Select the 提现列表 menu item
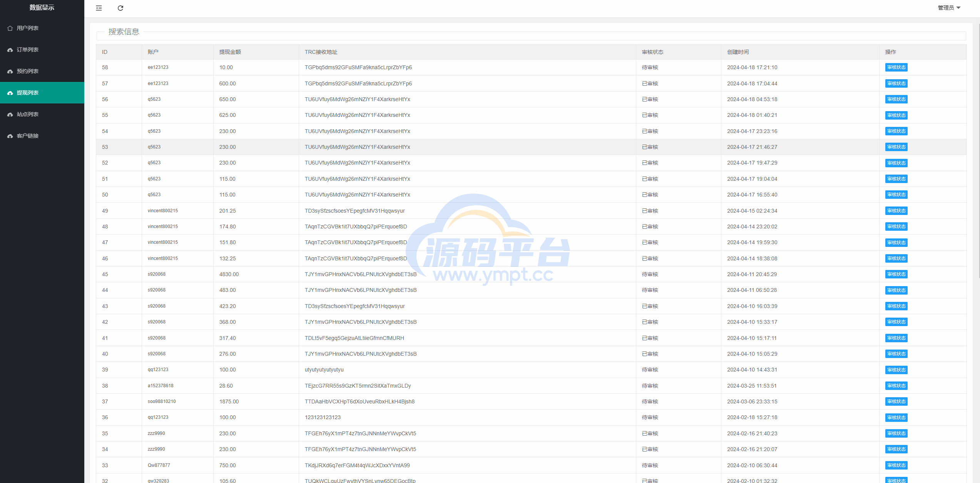The width and height of the screenshot is (980, 483). [x=42, y=93]
